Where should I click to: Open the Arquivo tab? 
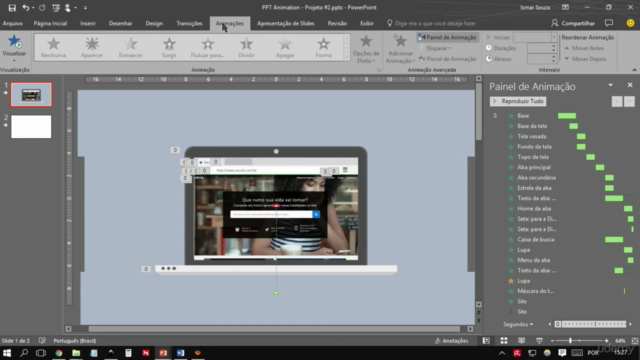(x=13, y=23)
